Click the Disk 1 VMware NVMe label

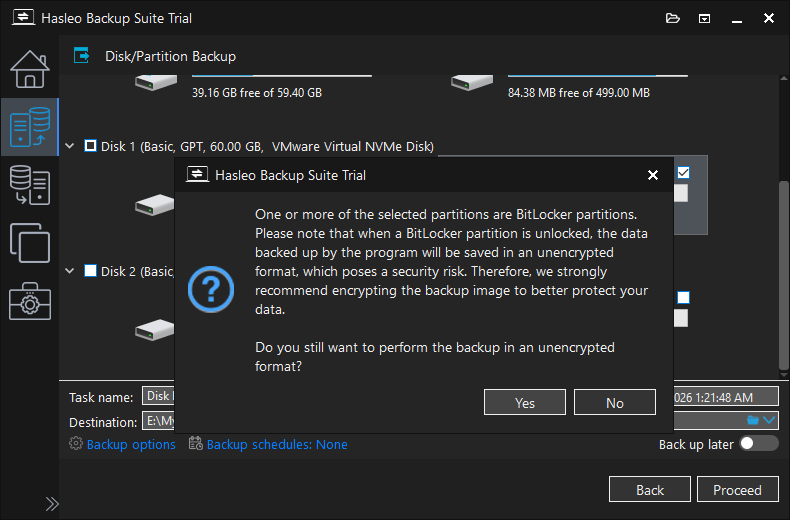click(267, 147)
